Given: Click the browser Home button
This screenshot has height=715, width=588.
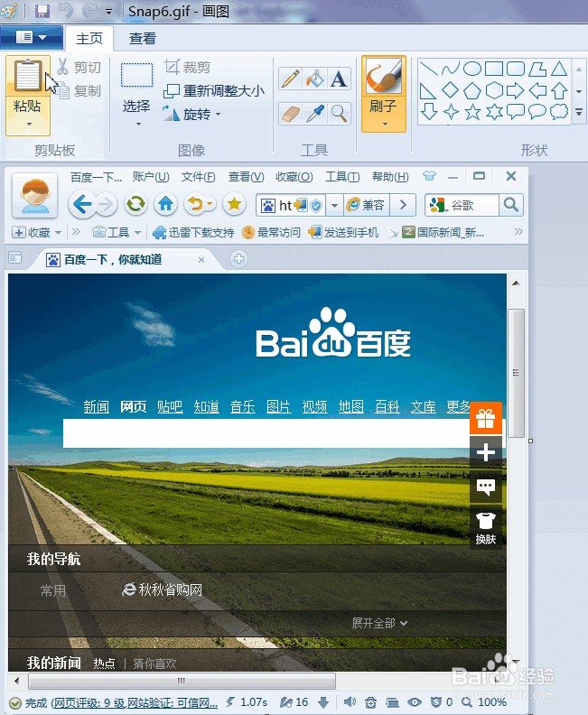Looking at the screenshot, I should pos(166,204).
